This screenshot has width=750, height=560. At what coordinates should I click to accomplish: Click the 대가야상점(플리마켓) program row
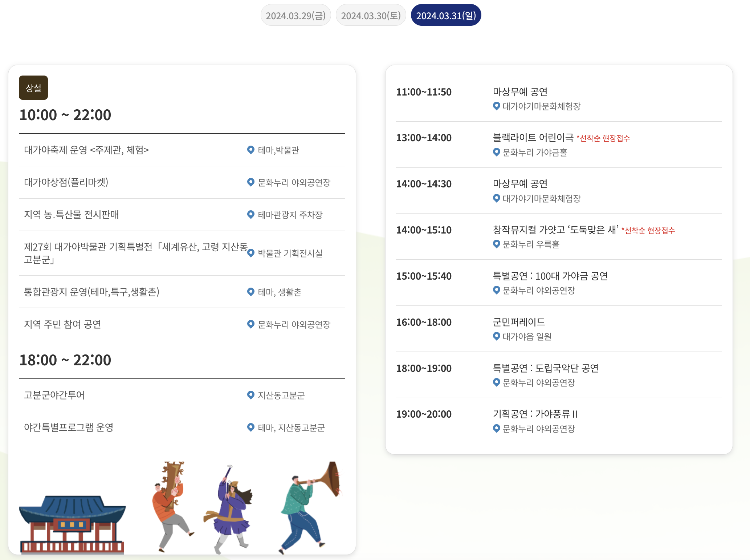coord(66,182)
